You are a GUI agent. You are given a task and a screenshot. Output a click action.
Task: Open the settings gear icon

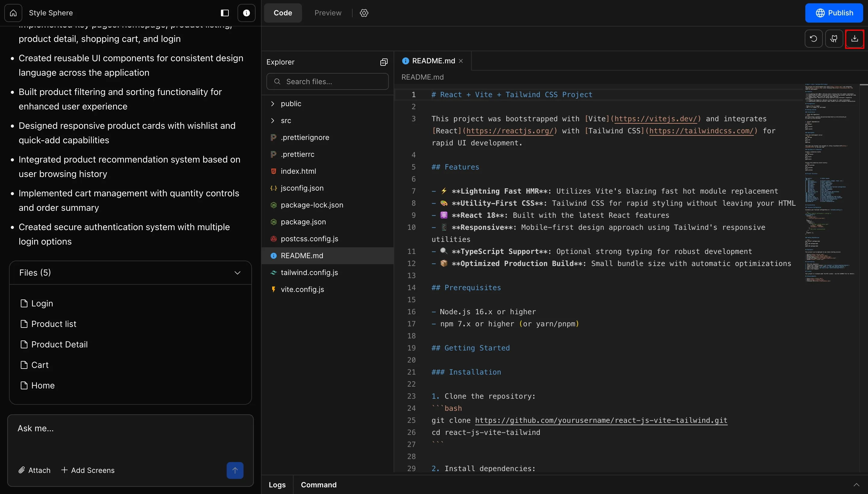[364, 13]
